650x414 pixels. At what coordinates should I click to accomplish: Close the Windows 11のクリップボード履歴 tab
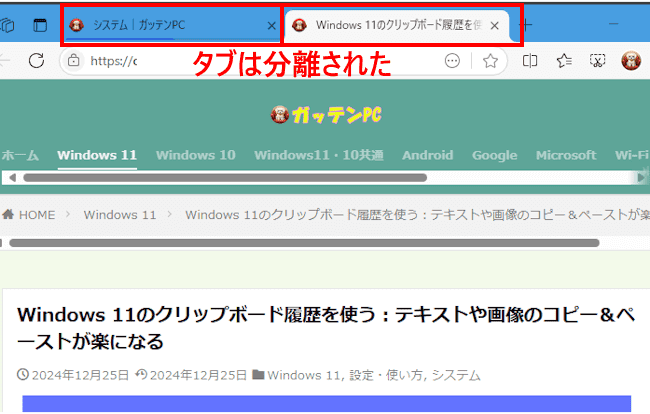pyautogui.click(x=495, y=26)
